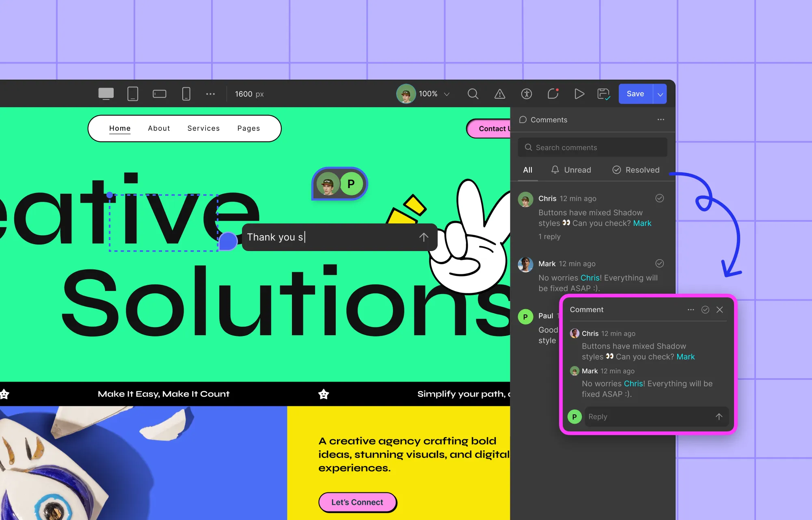Switch to the Unread comments tab
The width and height of the screenshot is (812, 520).
click(x=571, y=170)
